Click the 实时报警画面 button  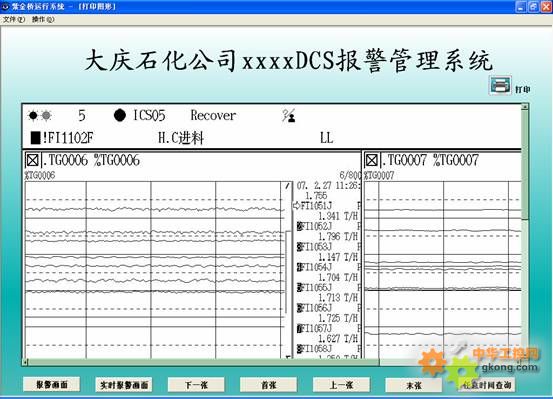[x=124, y=385]
